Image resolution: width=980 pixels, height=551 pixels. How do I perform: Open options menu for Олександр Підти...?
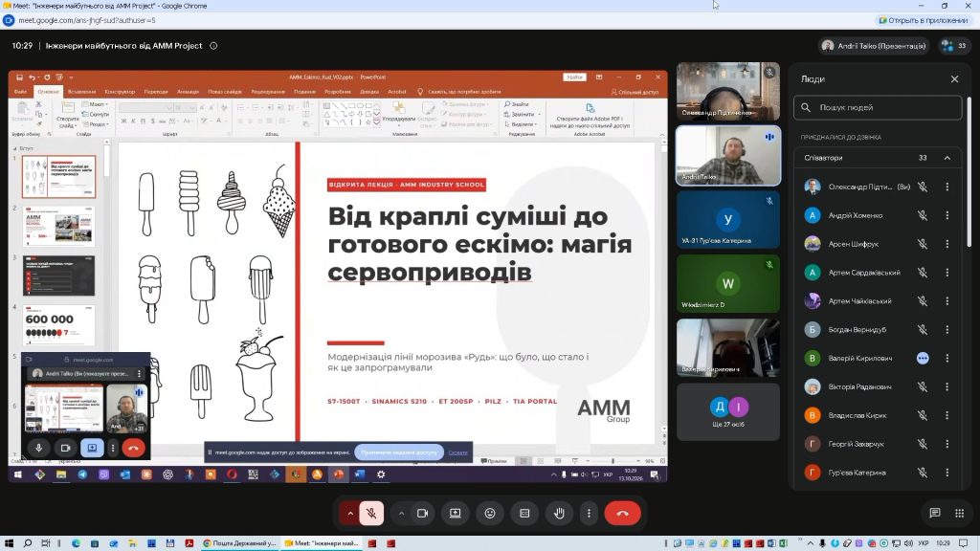click(947, 187)
